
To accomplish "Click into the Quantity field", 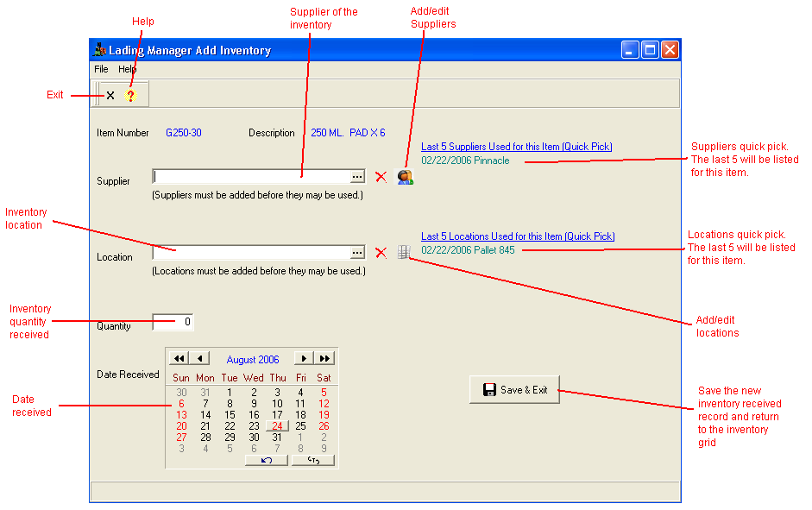I will coord(173,322).
